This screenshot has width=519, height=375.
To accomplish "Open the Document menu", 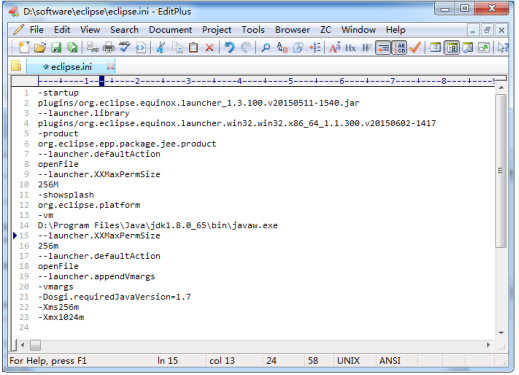I will point(170,30).
